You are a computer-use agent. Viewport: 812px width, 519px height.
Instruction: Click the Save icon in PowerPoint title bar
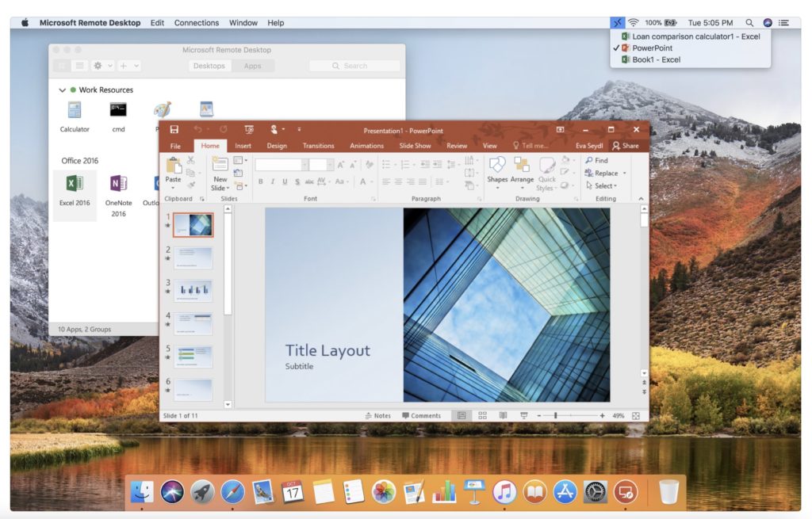click(174, 130)
